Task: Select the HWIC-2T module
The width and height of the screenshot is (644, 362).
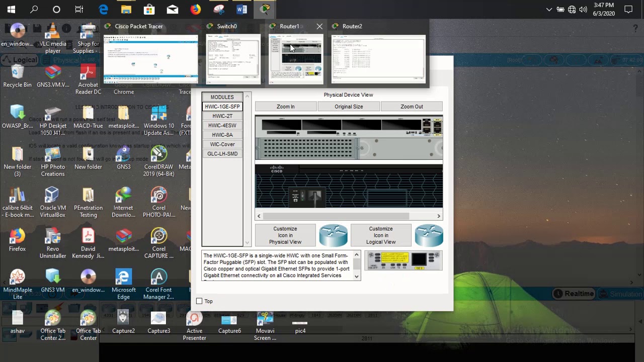Action: point(222,116)
